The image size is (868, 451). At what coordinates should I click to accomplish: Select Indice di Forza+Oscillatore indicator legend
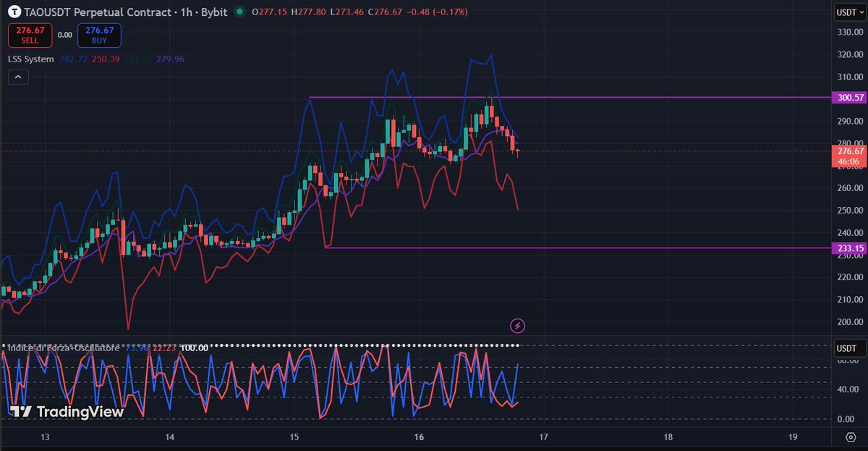[64, 347]
